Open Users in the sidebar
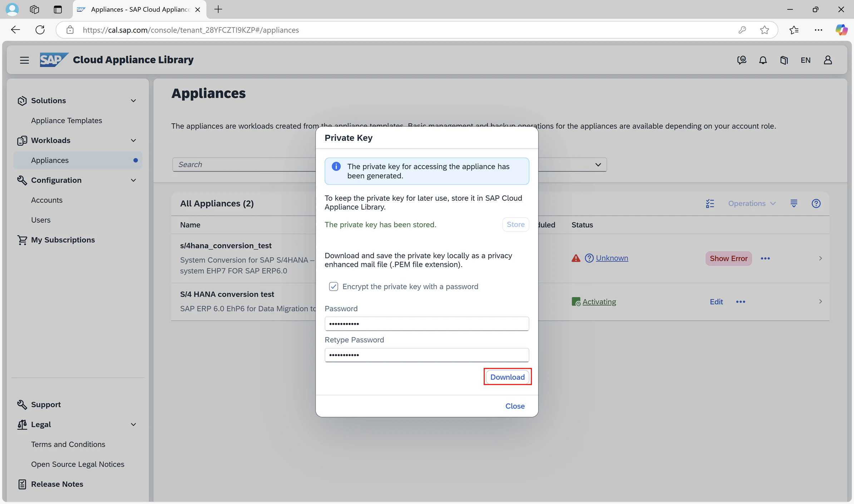Viewport: 854px width, 504px height. (41, 220)
